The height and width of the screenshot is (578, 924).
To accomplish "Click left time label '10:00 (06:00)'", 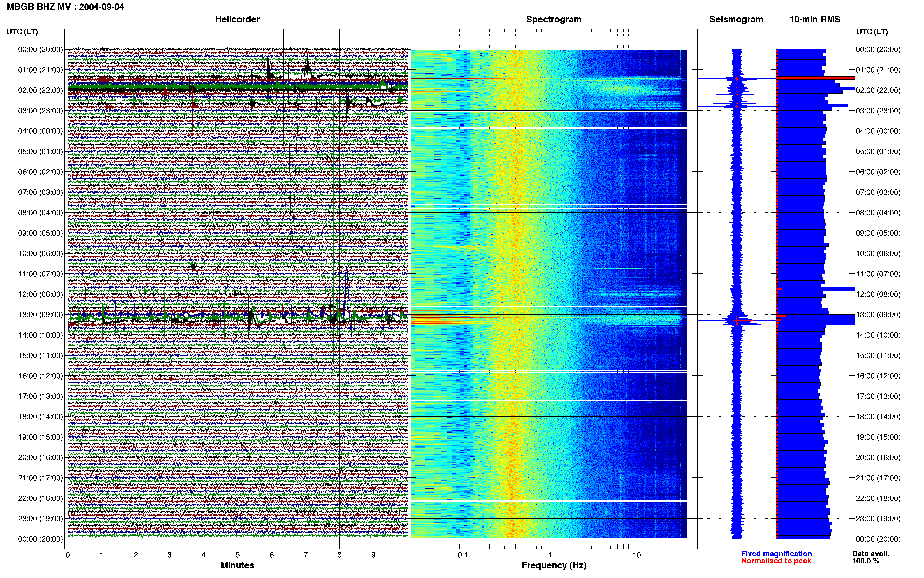I will 41,253.
